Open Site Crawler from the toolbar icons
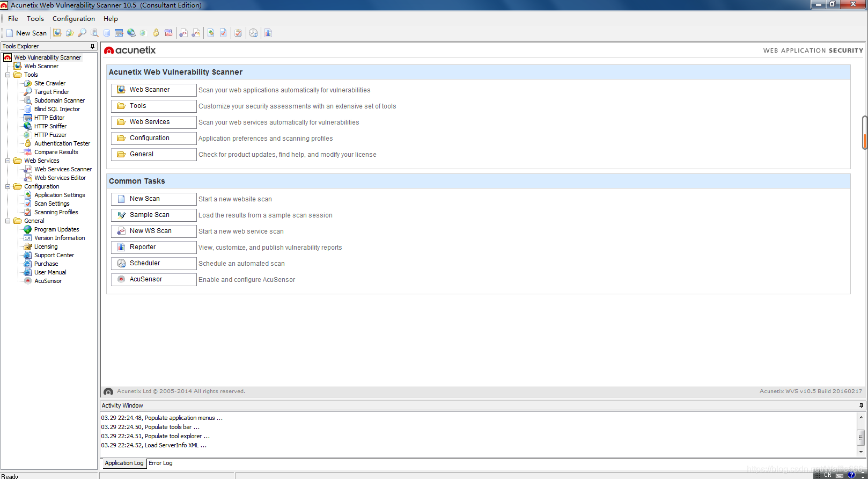The width and height of the screenshot is (868, 479). point(70,33)
